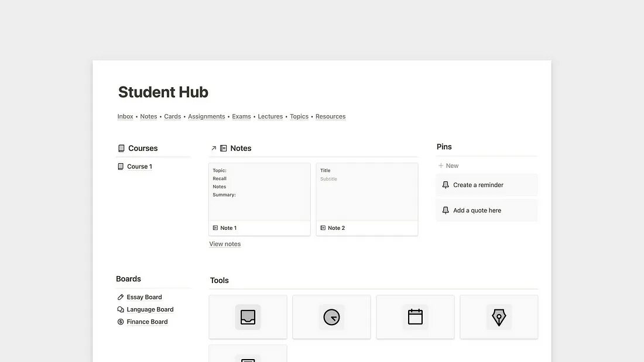Click the View notes link

point(225,244)
